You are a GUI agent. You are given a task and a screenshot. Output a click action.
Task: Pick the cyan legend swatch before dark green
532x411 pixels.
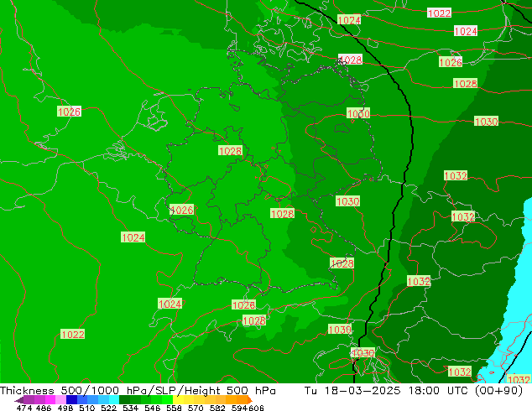114,400
